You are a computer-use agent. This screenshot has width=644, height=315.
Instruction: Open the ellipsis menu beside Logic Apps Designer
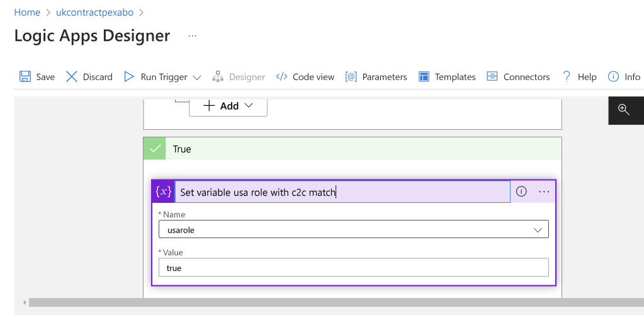[192, 36]
